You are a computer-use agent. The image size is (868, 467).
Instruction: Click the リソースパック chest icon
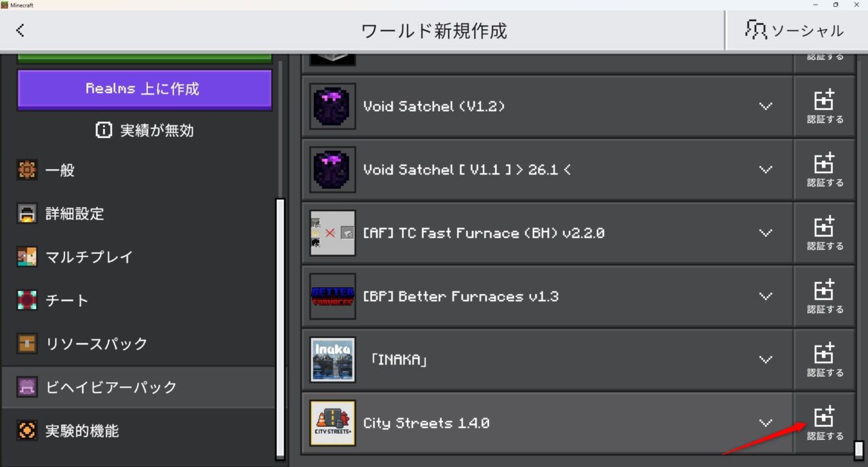click(x=27, y=344)
